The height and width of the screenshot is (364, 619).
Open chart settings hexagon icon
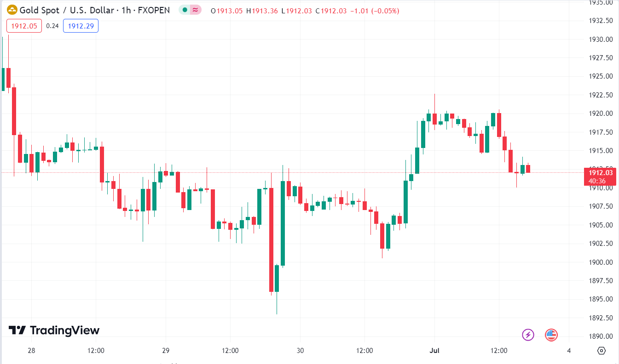pyautogui.click(x=601, y=351)
